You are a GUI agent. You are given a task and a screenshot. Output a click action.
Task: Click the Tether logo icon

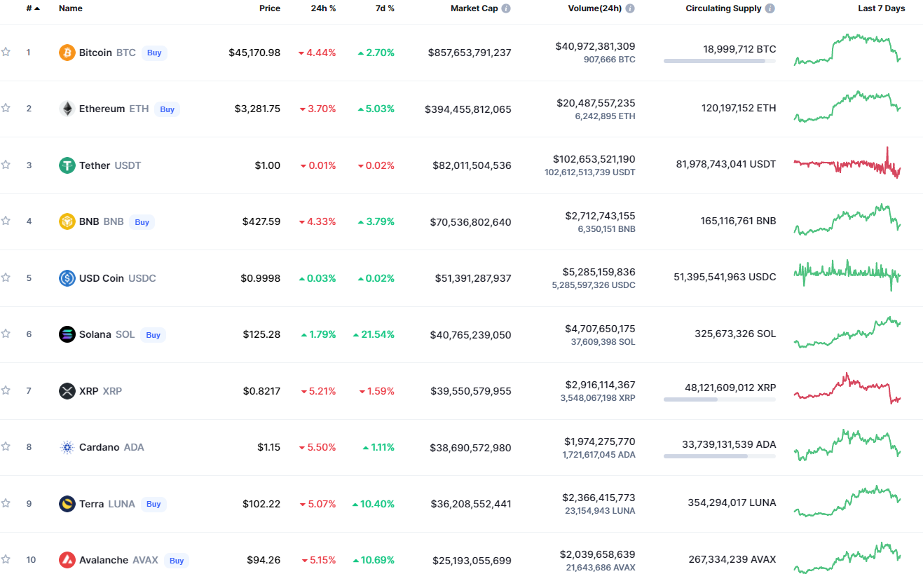[x=67, y=165]
